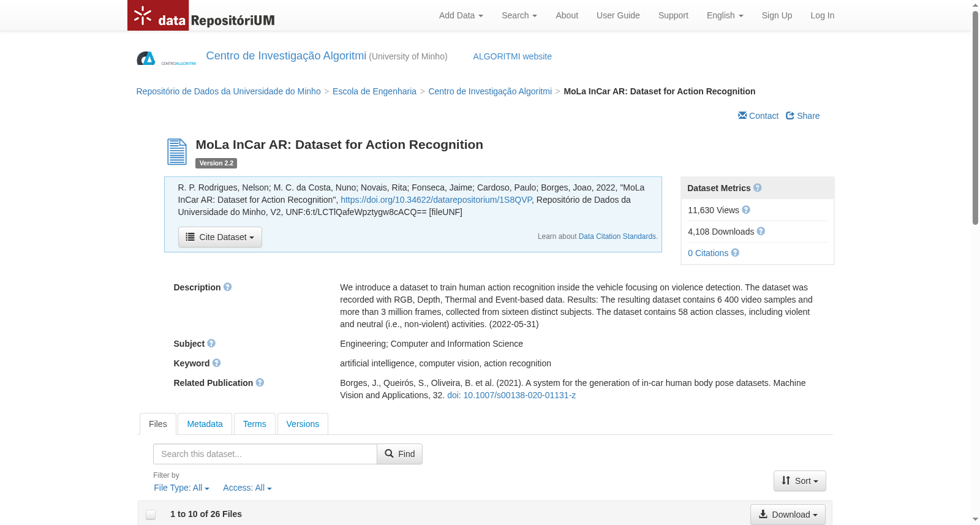
Task: Focus the Search this dataset field
Action: point(265,454)
